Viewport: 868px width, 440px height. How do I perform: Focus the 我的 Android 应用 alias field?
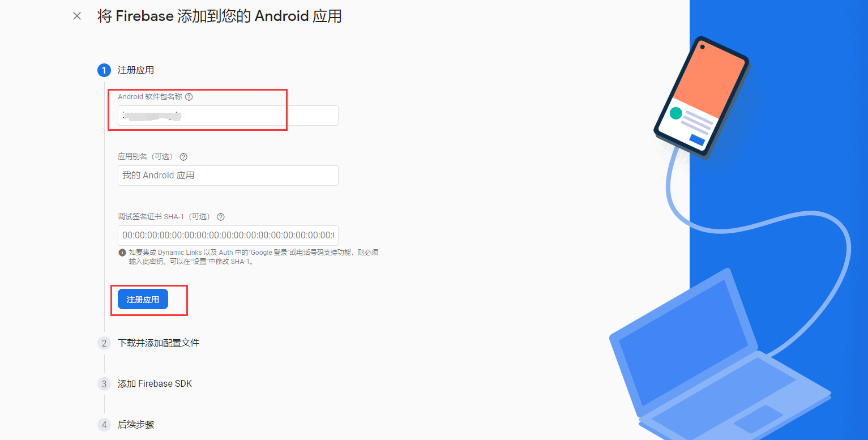228,176
